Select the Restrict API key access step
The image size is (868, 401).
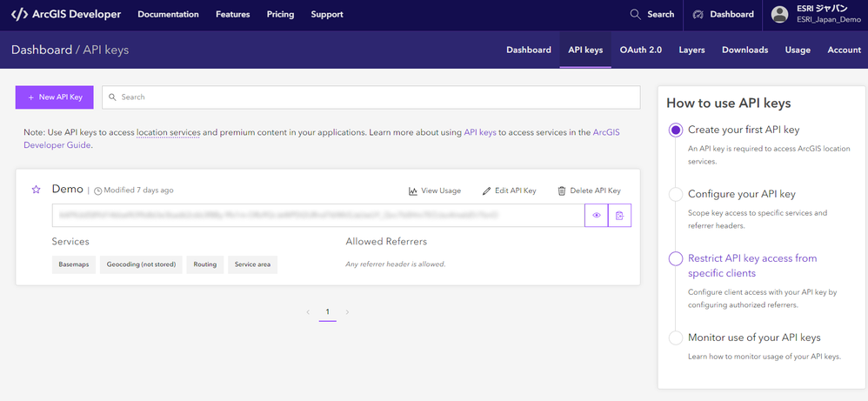(676, 258)
